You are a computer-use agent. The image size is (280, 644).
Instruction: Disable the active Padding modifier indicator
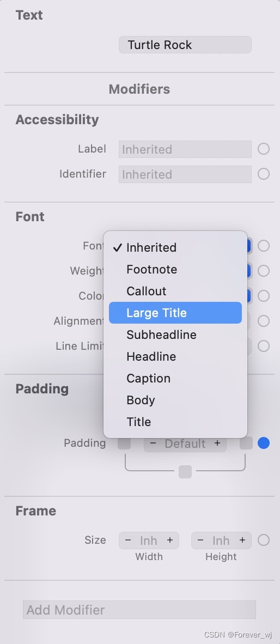pos(264,443)
